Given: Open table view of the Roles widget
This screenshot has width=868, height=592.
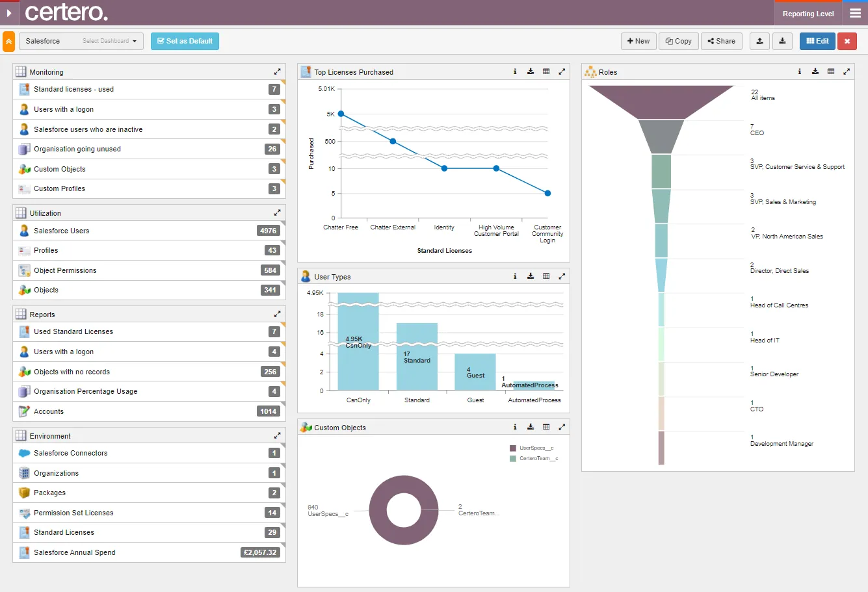Looking at the screenshot, I should point(831,71).
